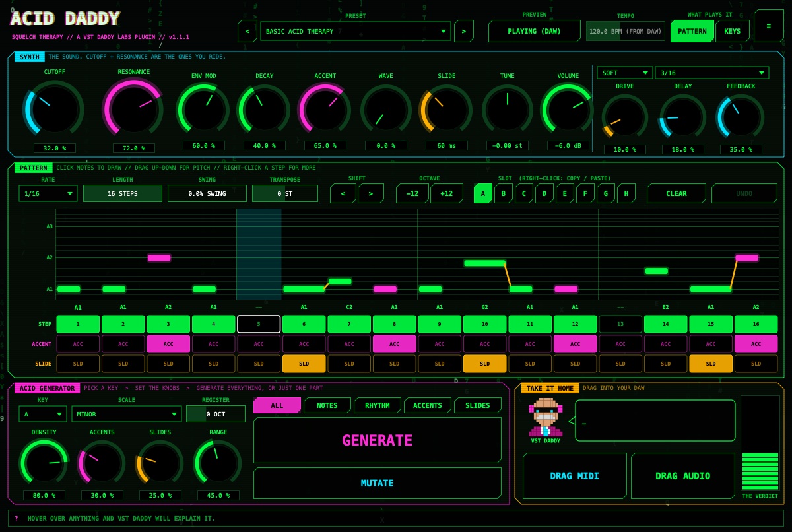Click the VOLUME knob
The height and width of the screenshot is (532, 792).
[568, 109]
